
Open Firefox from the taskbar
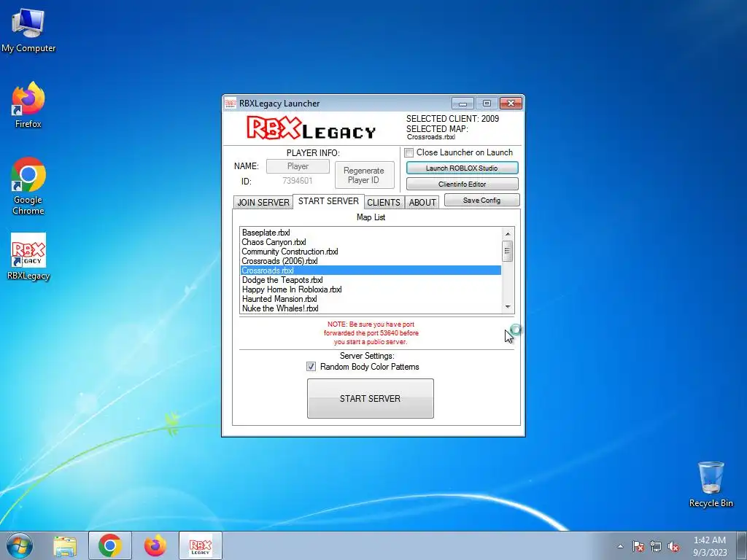click(x=155, y=545)
